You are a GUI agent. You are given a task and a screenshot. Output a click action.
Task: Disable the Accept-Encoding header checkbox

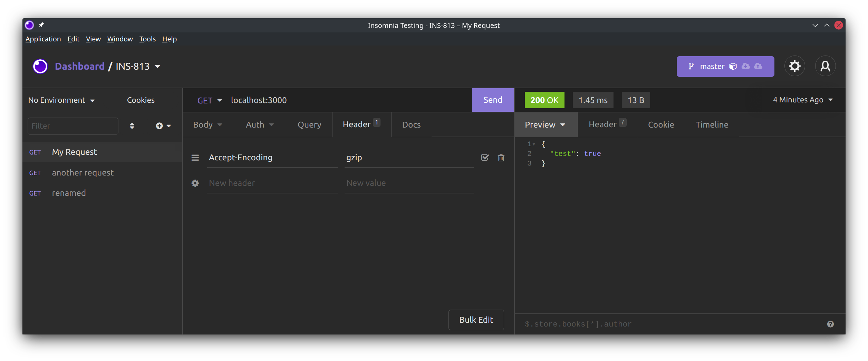coord(485,158)
